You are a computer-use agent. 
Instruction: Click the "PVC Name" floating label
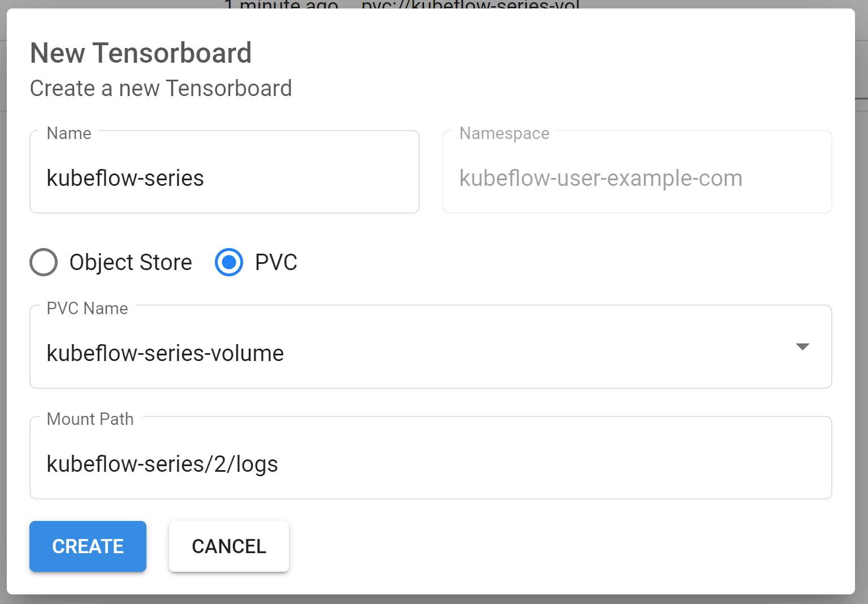87,308
